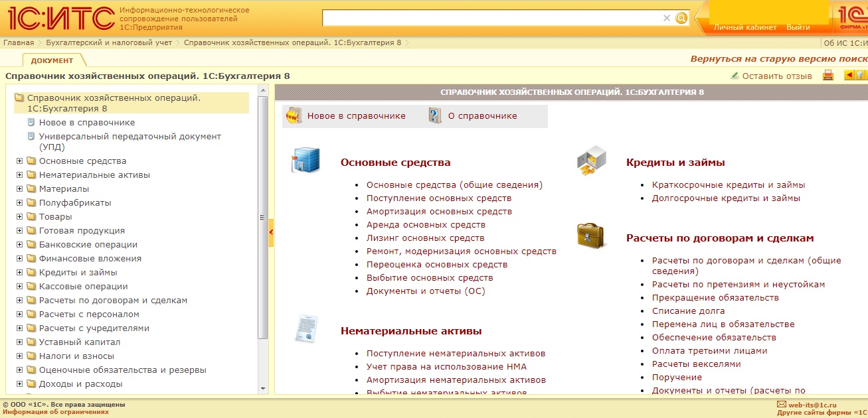The image size is (868, 418).
Task: Click the magnifier search icon
Action: [x=681, y=18]
